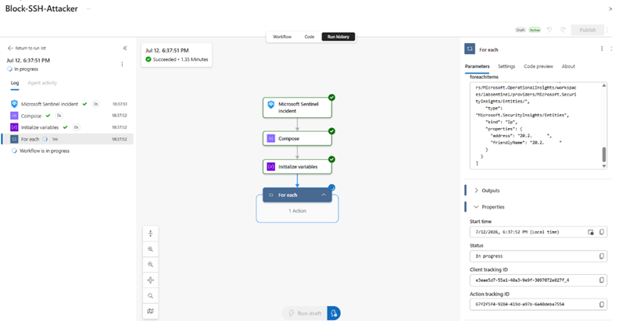Click the foreachItems JSON scrollbar thumb
644x321 pixels.
pos(603,155)
